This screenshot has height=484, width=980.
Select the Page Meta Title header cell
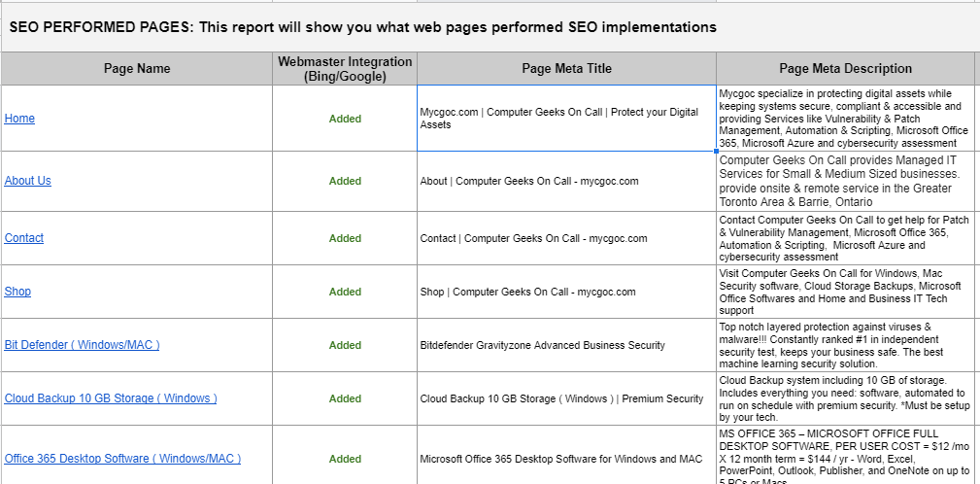tap(566, 68)
